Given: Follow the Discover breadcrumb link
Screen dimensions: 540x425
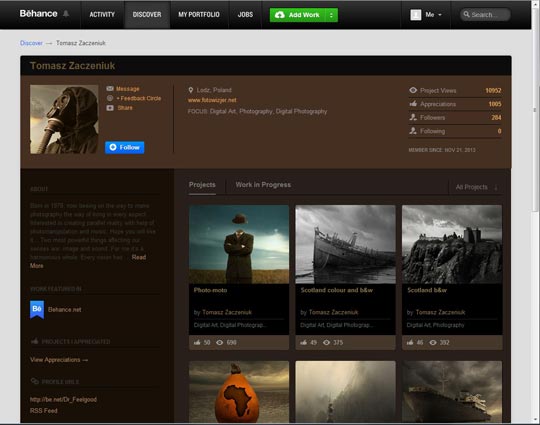Looking at the screenshot, I should (x=31, y=43).
